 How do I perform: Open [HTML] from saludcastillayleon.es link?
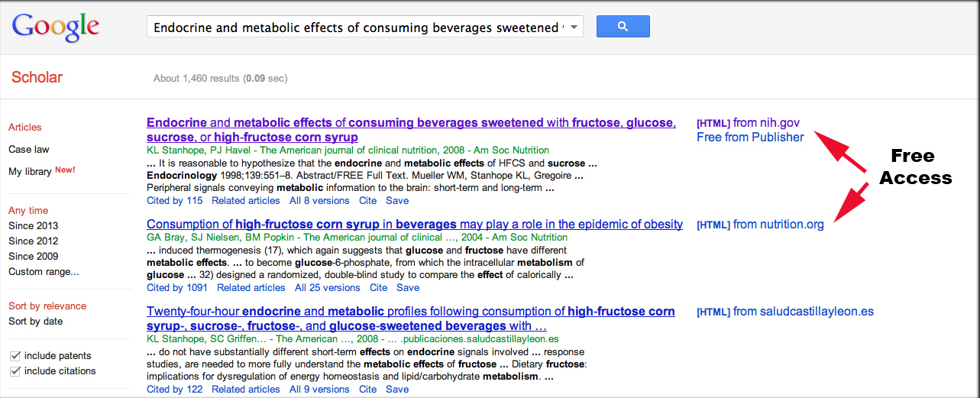pyautogui.click(x=785, y=312)
